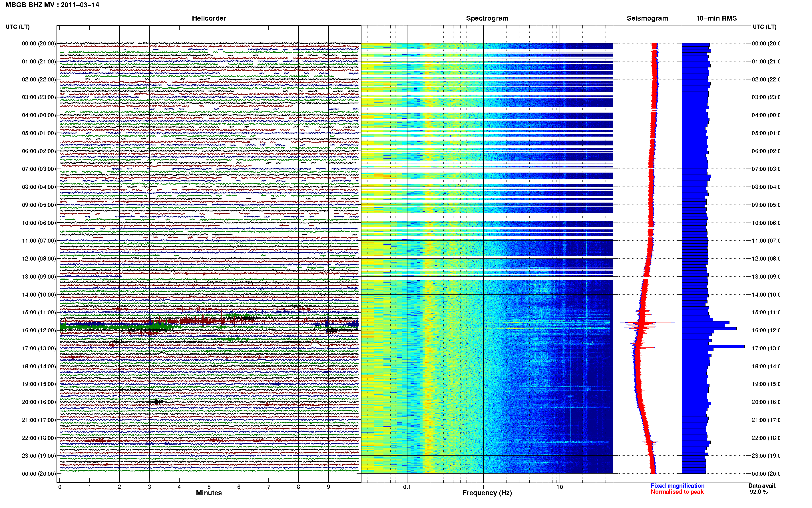Click the left '14:00 (10:00)' time label
Screen dimensions: 812x508
point(39,295)
